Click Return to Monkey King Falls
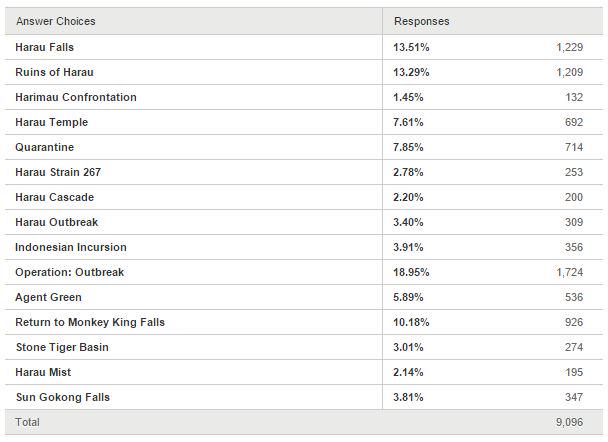608x442 pixels. click(x=90, y=322)
